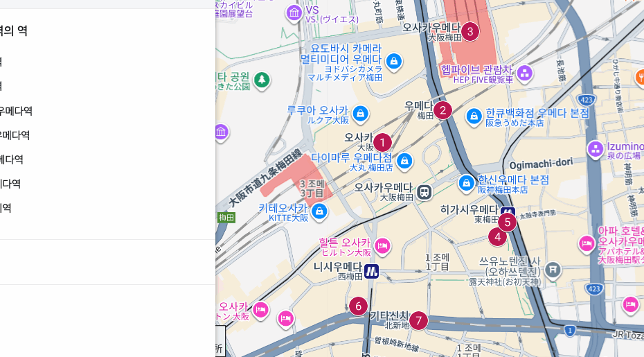Click the Lucua Osaka shopping icon
The height and width of the screenshot is (357, 644).
pos(360,113)
